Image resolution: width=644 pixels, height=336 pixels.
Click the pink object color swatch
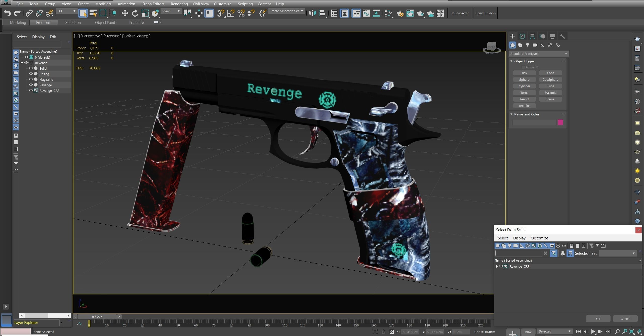coord(560,122)
